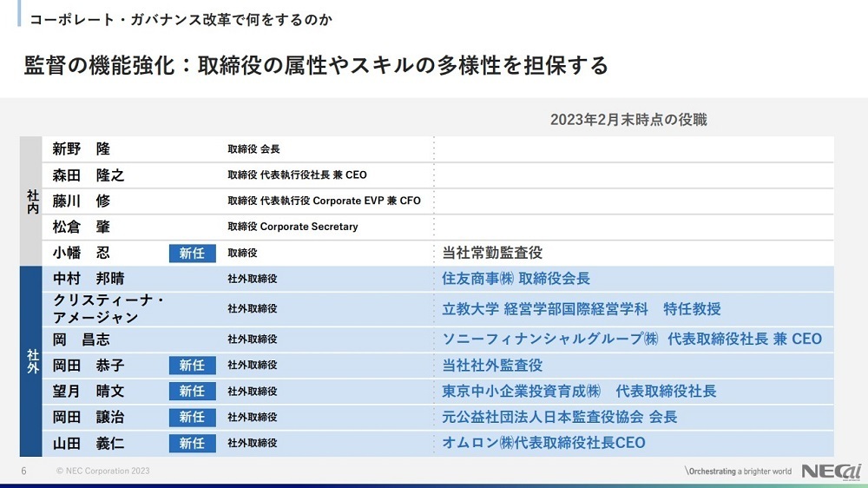Viewport: 868px width, 488px height.
Task: Click 取締役 代表執行役社長 兼 CEO
Action: [297, 175]
